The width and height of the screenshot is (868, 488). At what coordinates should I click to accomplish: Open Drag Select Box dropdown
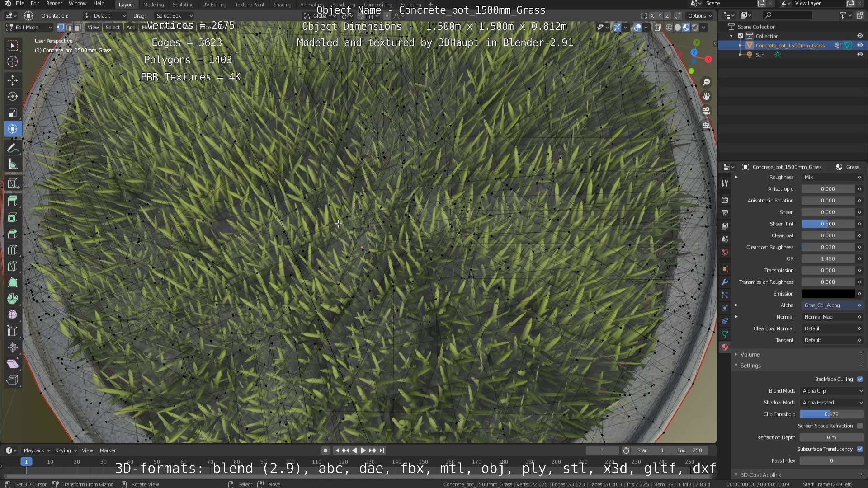coord(174,16)
